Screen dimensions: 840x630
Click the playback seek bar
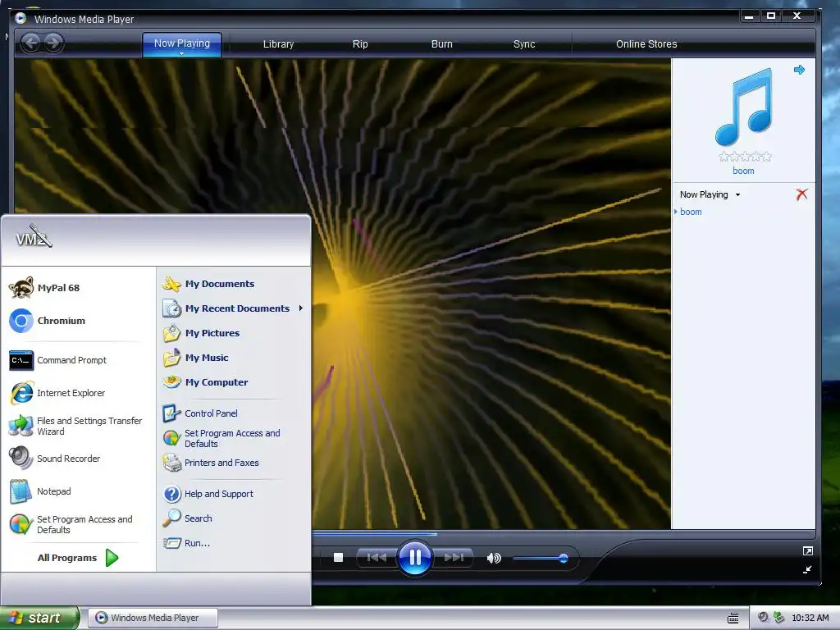pos(564,533)
